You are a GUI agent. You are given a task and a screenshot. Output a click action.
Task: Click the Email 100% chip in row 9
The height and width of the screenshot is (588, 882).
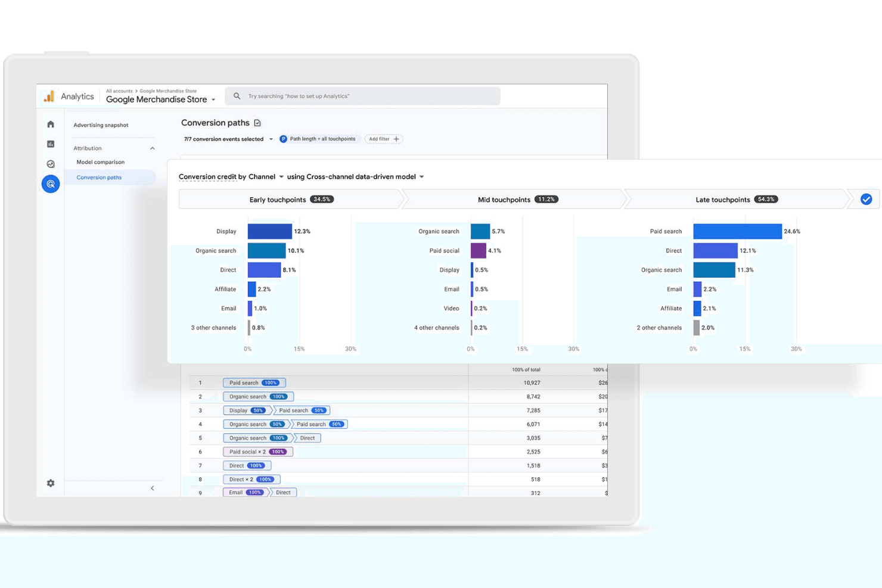tap(246, 493)
